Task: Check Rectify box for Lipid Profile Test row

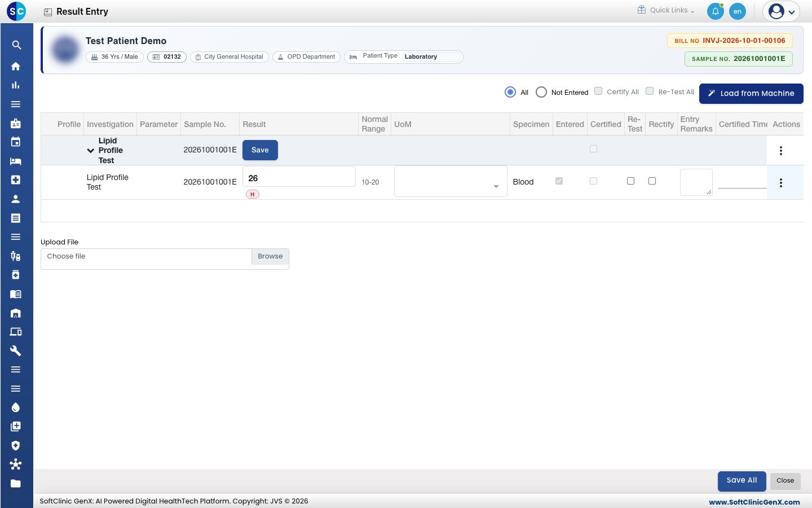Action: (x=652, y=181)
